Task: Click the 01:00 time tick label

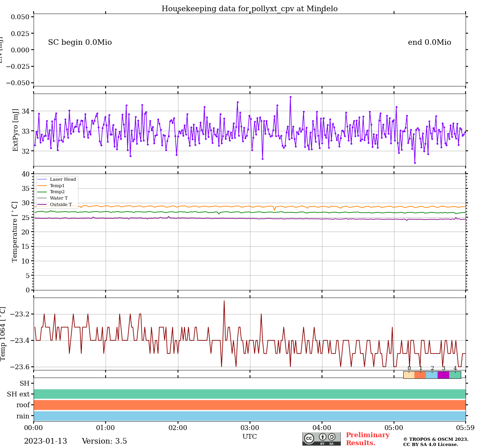Action: point(106,428)
